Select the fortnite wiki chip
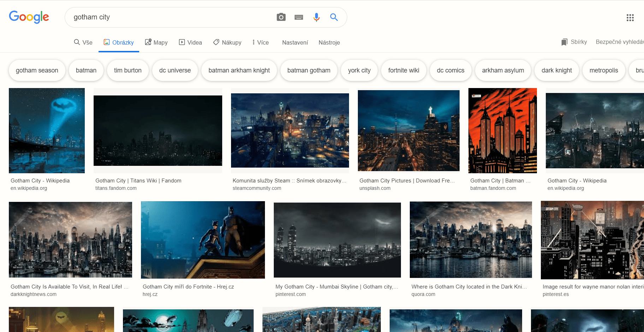The width and height of the screenshot is (644, 332). (x=404, y=70)
